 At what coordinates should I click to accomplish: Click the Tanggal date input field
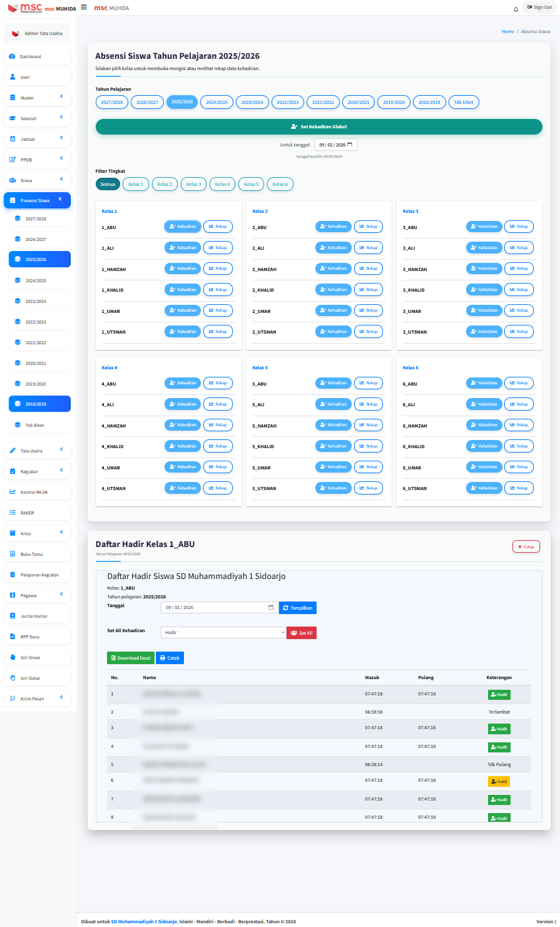pos(213,608)
